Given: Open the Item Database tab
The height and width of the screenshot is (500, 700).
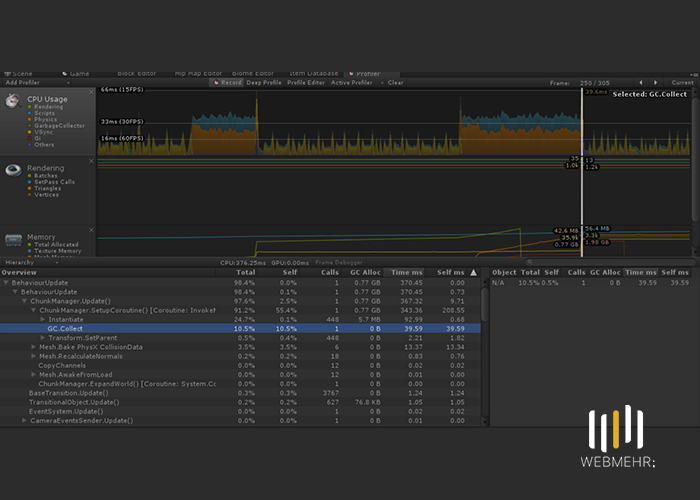Looking at the screenshot, I should [x=313, y=74].
